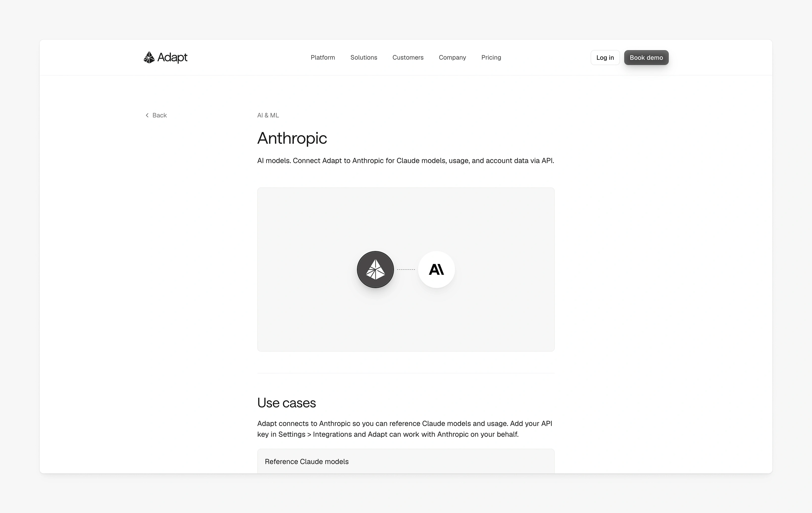
Task: Click the Anthropic logo circle icon
Action: (436, 269)
